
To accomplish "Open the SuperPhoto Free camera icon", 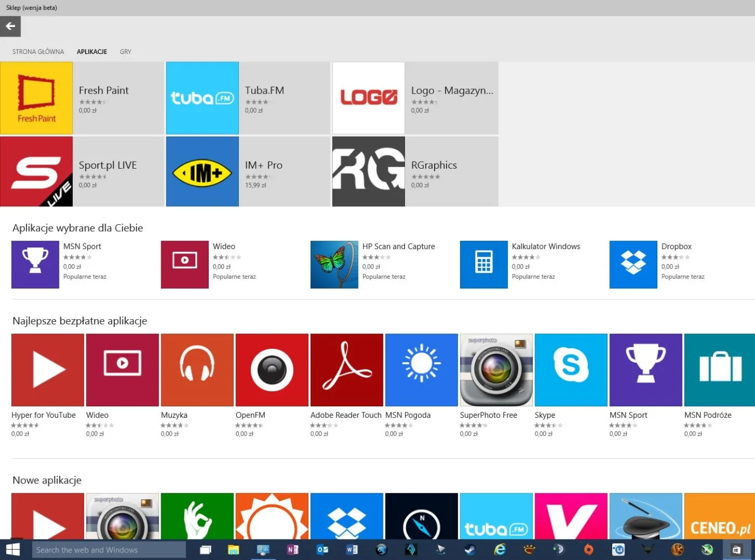I will pyautogui.click(x=496, y=370).
